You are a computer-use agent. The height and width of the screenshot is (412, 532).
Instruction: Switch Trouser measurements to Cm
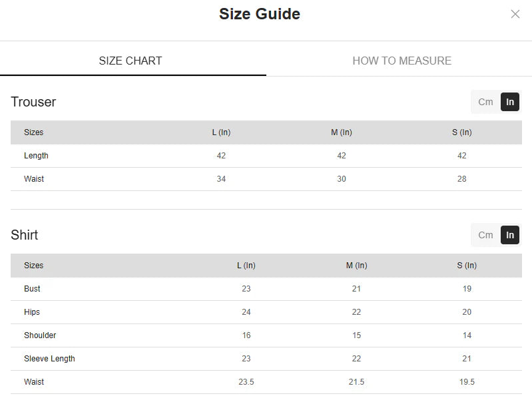pos(485,102)
